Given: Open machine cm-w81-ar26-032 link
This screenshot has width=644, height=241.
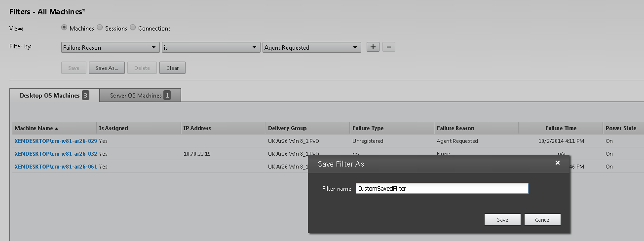Looking at the screenshot, I should [x=56, y=154].
